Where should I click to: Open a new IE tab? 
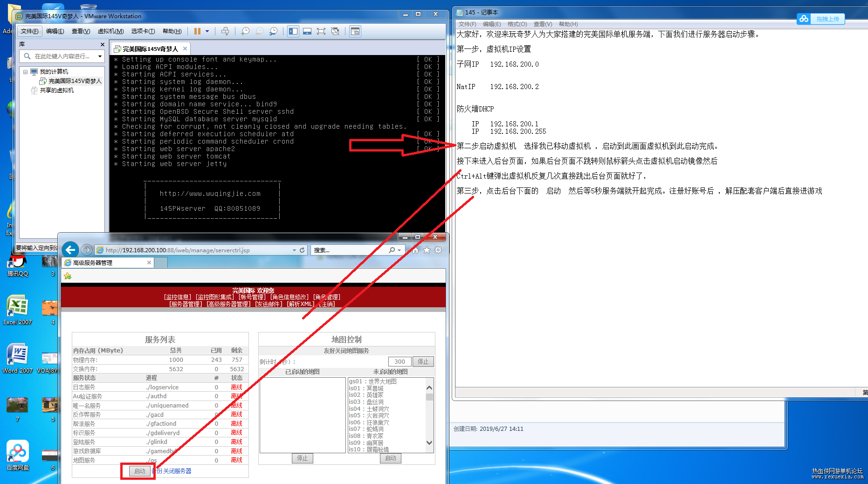coord(160,263)
